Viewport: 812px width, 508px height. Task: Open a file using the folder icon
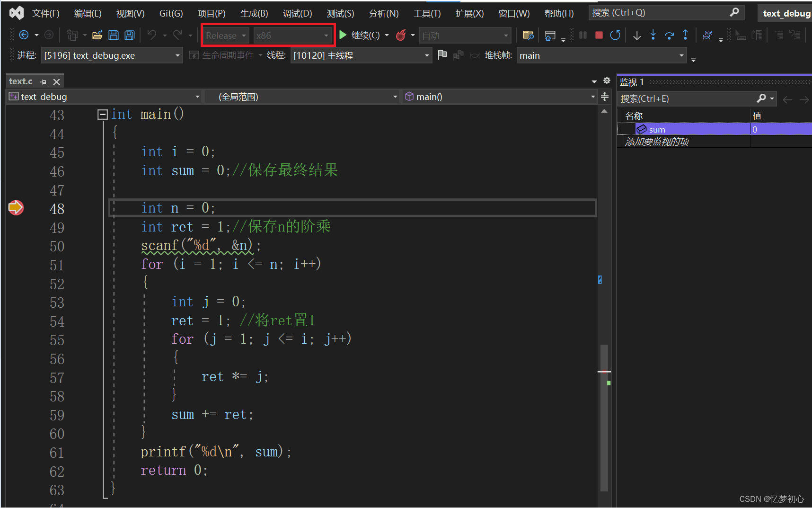[x=97, y=35]
